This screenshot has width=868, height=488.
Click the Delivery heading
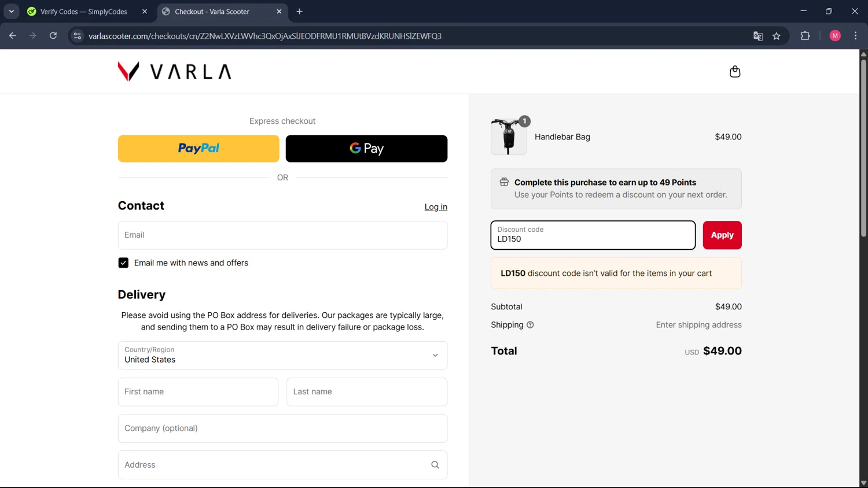pyautogui.click(x=142, y=295)
